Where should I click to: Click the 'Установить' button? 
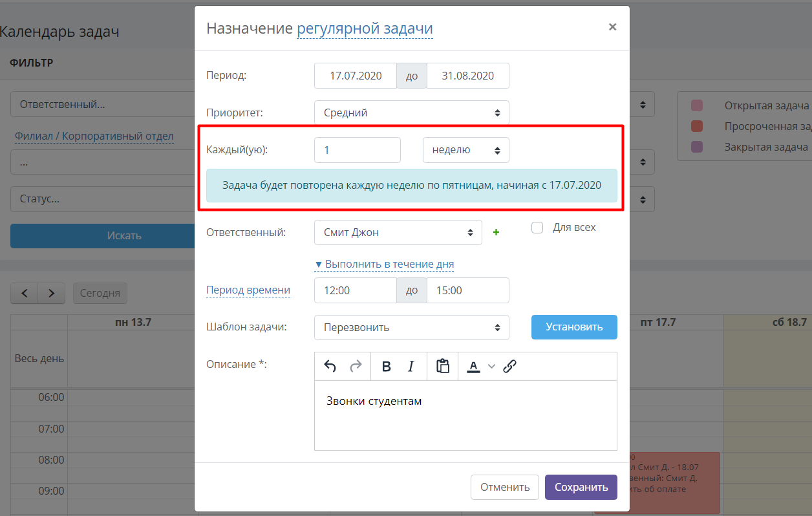click(574, 327)
